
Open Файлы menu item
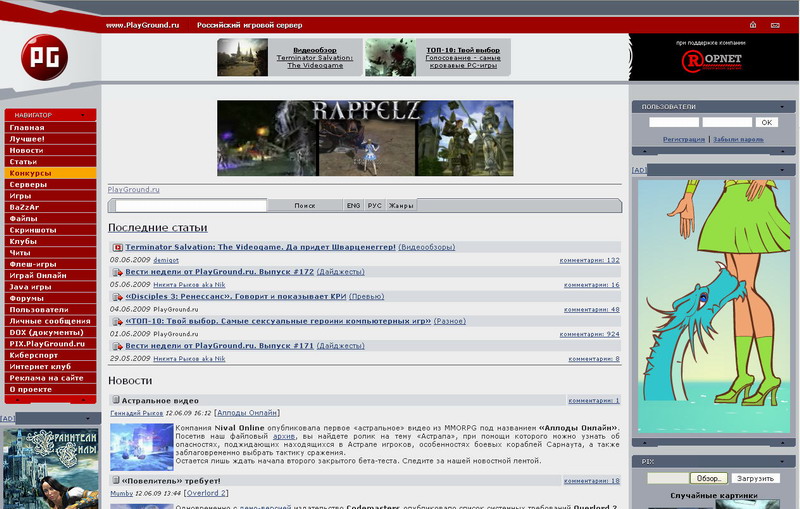pyautogui.click(x=51, y=218)
